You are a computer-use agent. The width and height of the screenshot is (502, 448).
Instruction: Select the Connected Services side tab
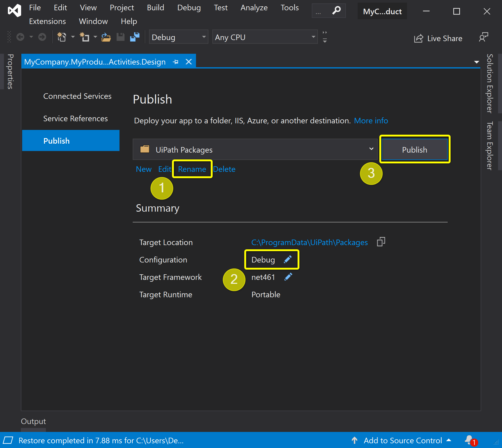(77, 96)
